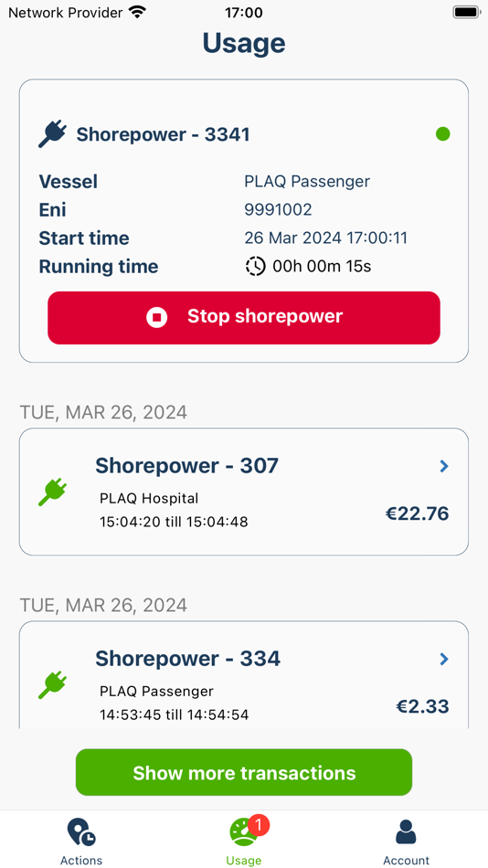This screenshot has width=488, height=868.
Task: Tap the Wi-Fi icon in status bar
Action: pyautogui.click(x=136, y=12)
